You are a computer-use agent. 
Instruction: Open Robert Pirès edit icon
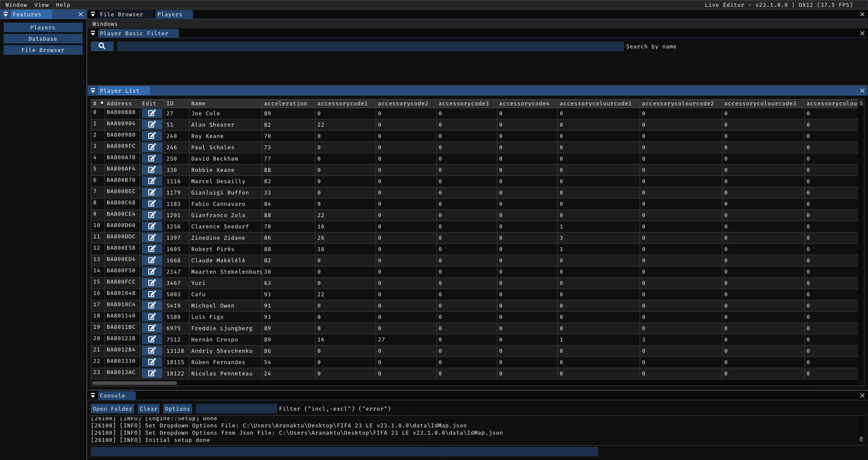pos(152,249)
